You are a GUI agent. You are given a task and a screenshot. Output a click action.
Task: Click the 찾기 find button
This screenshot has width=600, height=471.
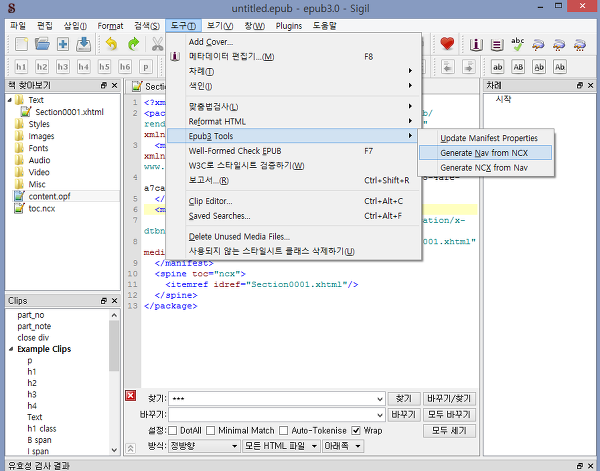click(404, 399)
